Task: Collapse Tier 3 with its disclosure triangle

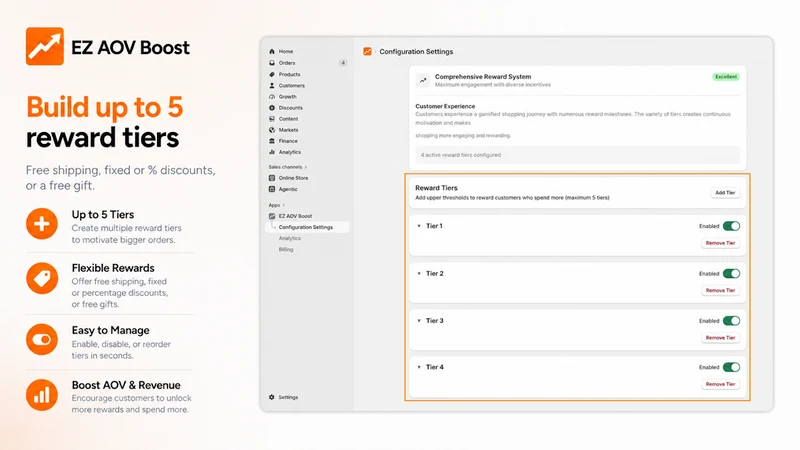Action: (419, 321)
